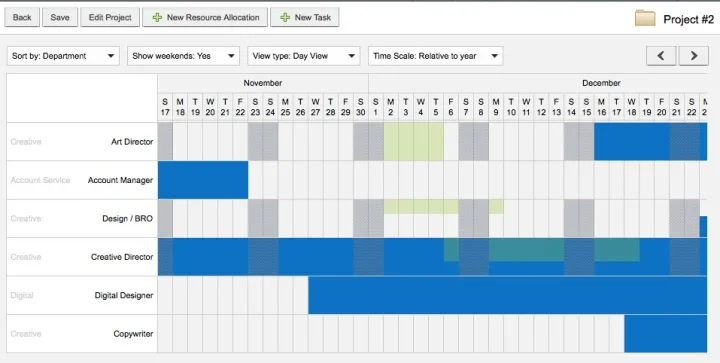Select the Account Manager row label
The width and height of the screenshot is (720, 363).
click(120, 180)
